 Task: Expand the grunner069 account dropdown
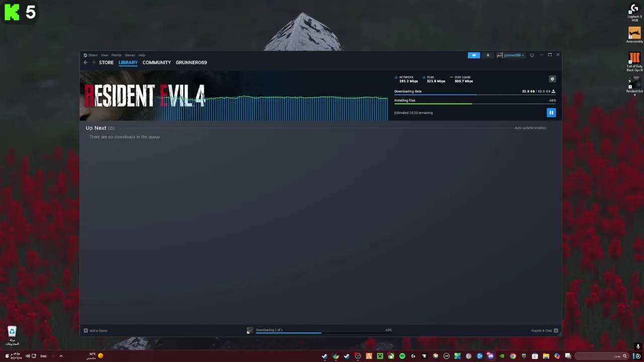[511, 55]
